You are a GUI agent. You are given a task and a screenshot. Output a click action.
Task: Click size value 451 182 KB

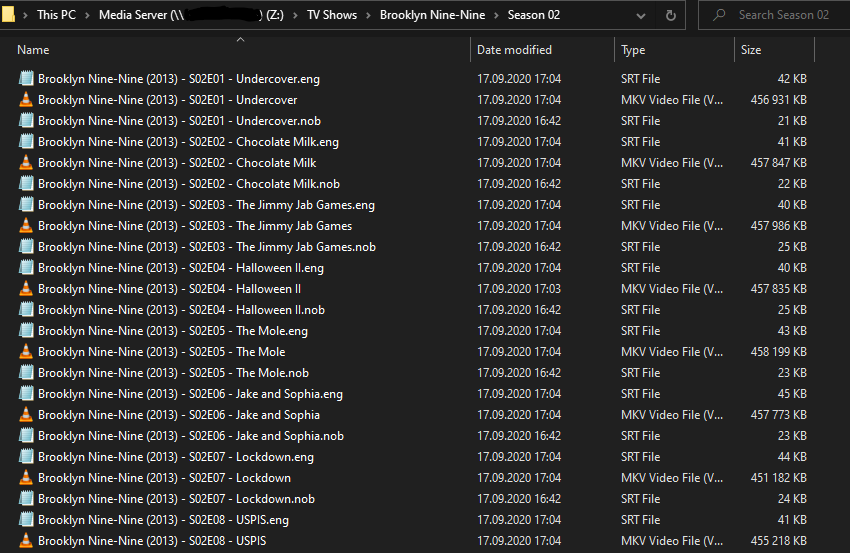coord(778,478)
